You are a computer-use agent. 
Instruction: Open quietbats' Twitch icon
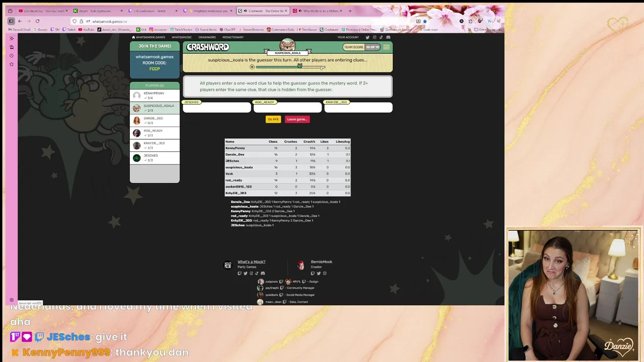click(x=282, y=295)
